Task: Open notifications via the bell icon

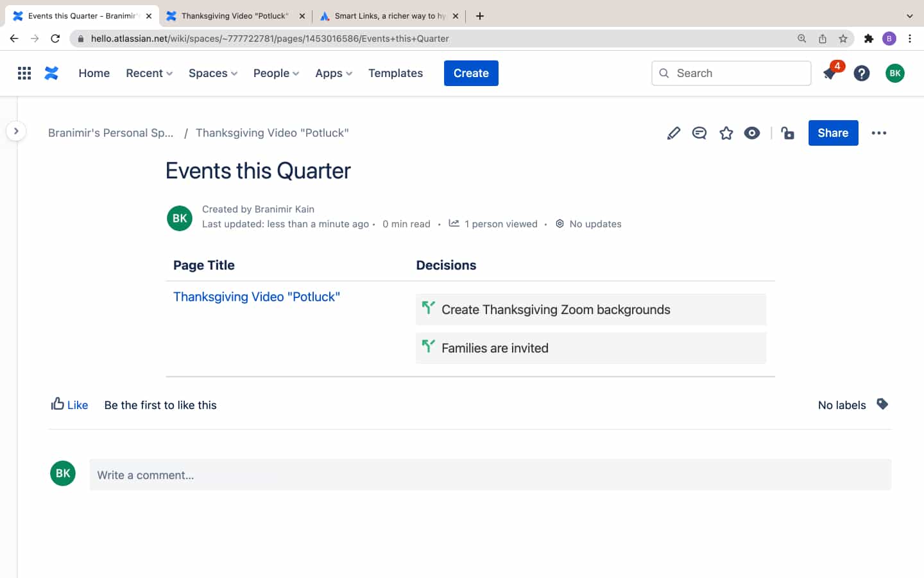Action: tap(828, 74)
